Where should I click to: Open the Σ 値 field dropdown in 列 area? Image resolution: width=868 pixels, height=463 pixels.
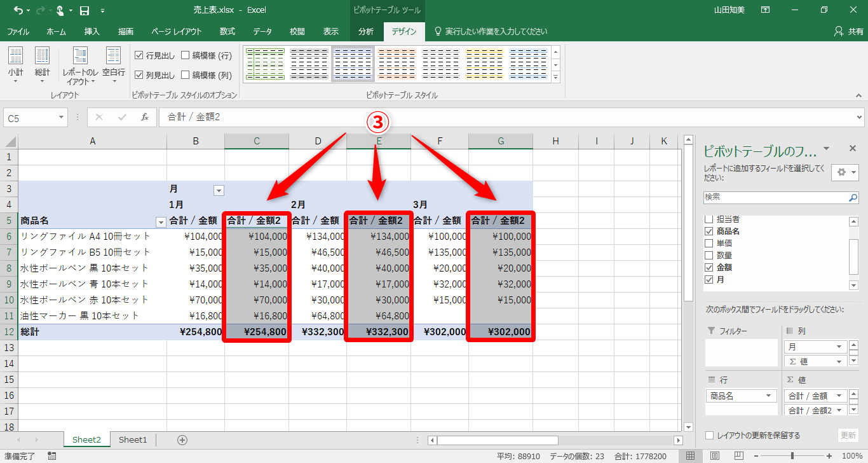pyautogui.click(x=839, y=361)
